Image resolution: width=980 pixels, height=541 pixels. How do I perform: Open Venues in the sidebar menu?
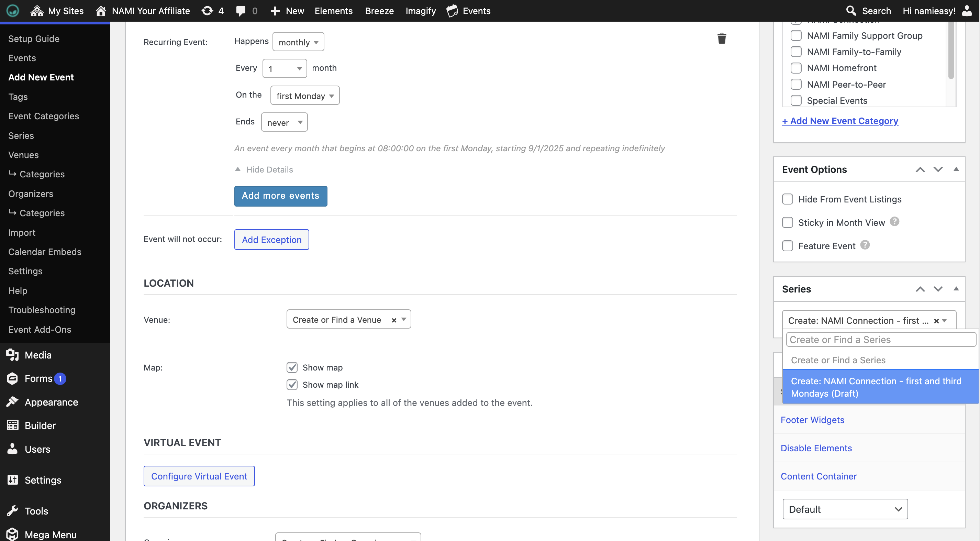23,155
